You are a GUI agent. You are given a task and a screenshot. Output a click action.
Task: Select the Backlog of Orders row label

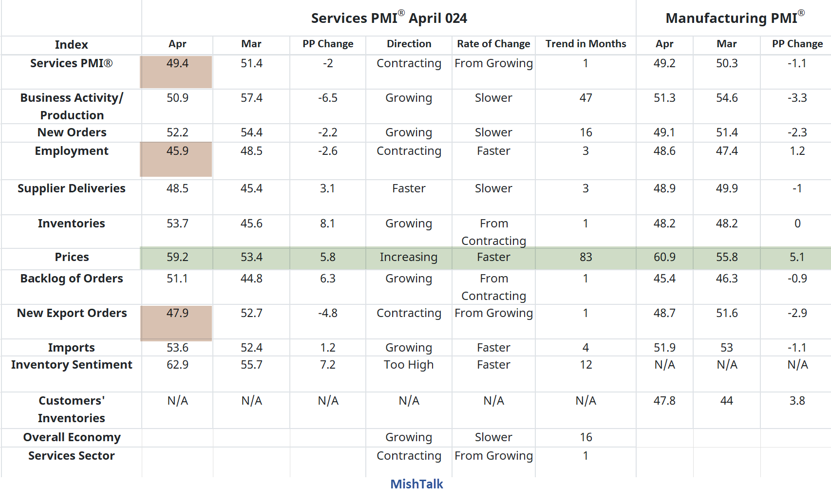(x=71, y=279)
